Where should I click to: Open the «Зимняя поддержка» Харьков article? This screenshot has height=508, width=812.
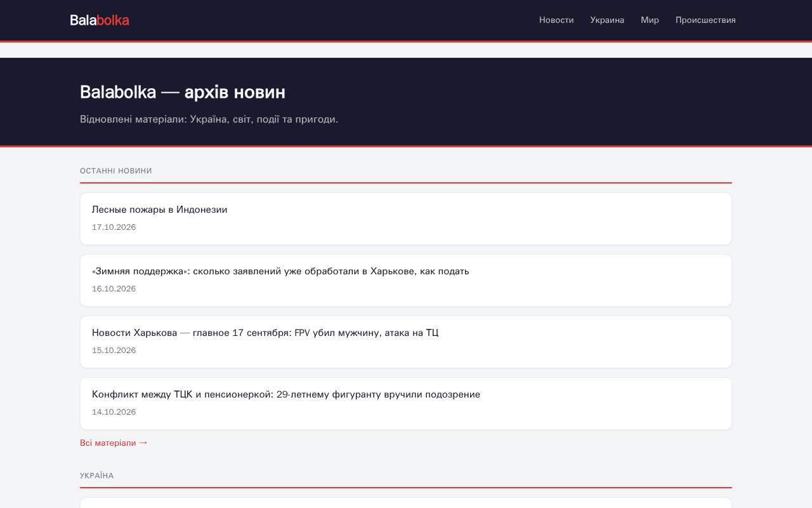(280, 271)
